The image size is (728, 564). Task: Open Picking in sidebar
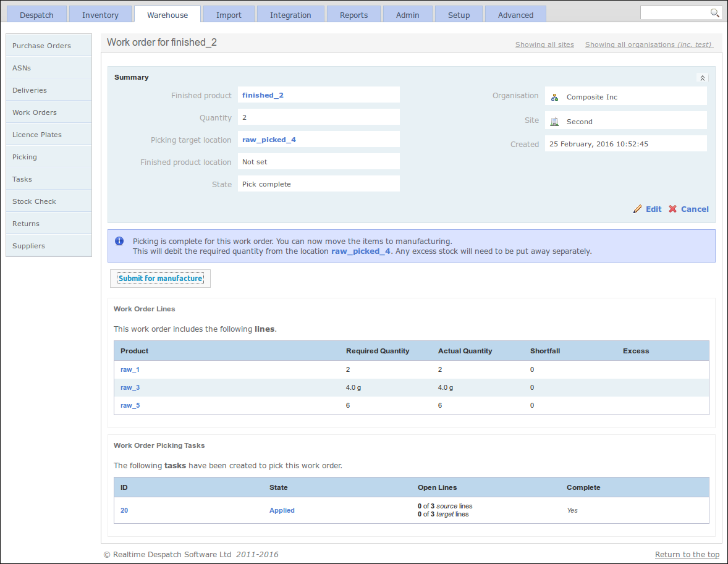pos(49,157)
